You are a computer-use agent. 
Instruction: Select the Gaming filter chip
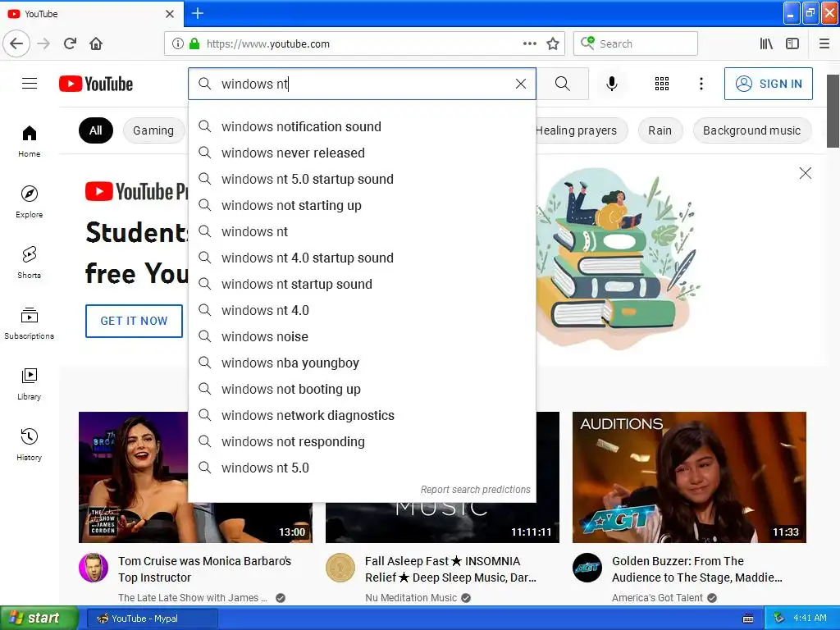click(x=153, y=130)
